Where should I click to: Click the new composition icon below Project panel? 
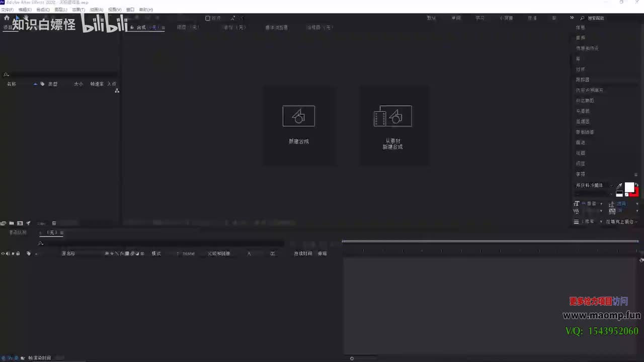(20, 223)
